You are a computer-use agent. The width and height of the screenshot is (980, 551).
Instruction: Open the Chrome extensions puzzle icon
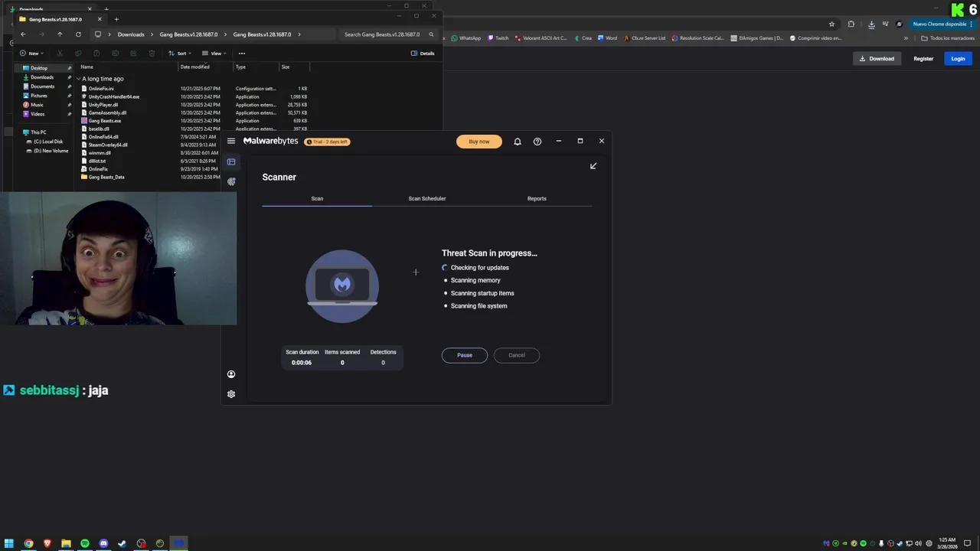(x=851, y=24)
